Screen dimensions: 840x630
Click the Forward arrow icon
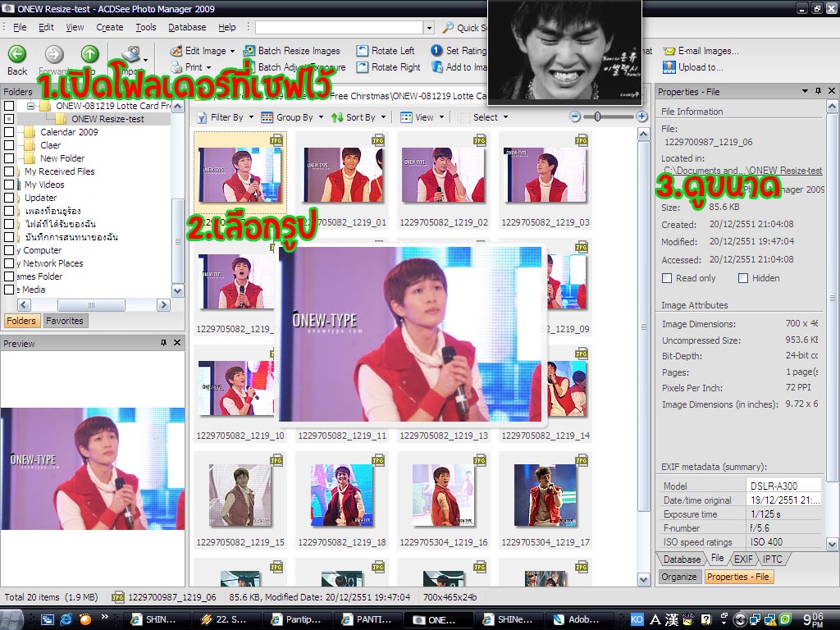tap(53, 53)
